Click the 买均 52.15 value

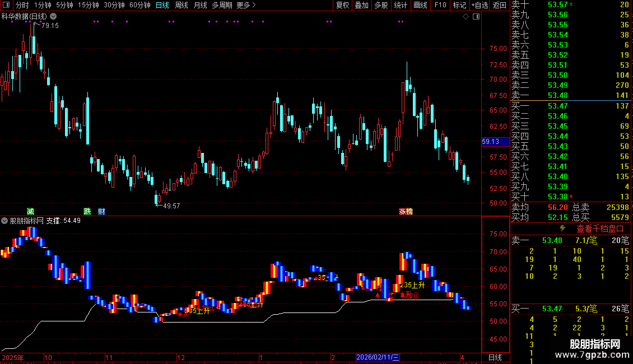point(557,217)
